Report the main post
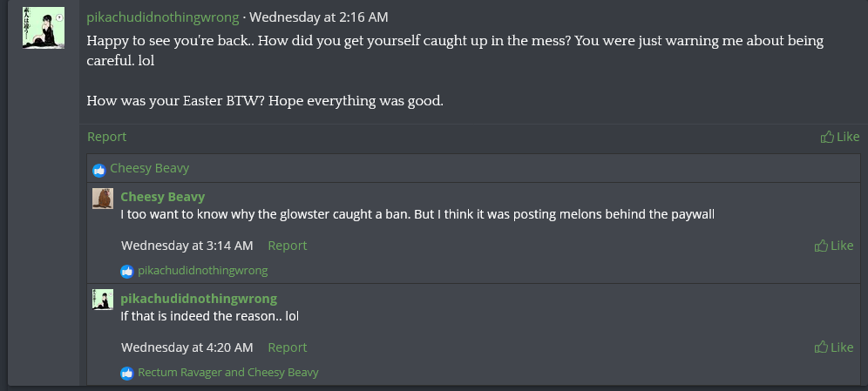This screenshot has height=391, width=868. point(106,137)
